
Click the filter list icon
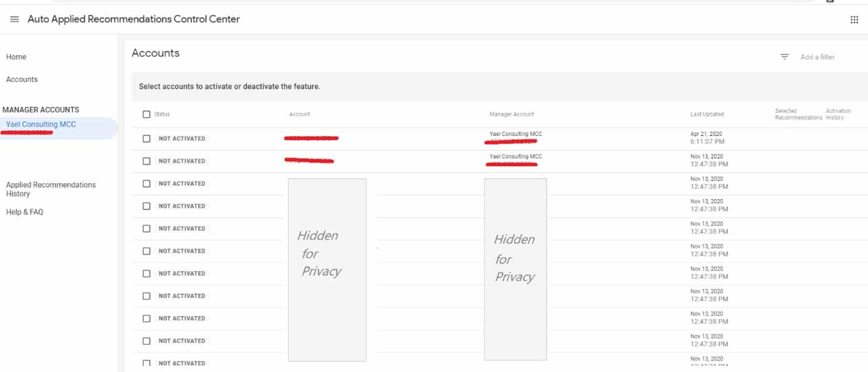(784, 56)
